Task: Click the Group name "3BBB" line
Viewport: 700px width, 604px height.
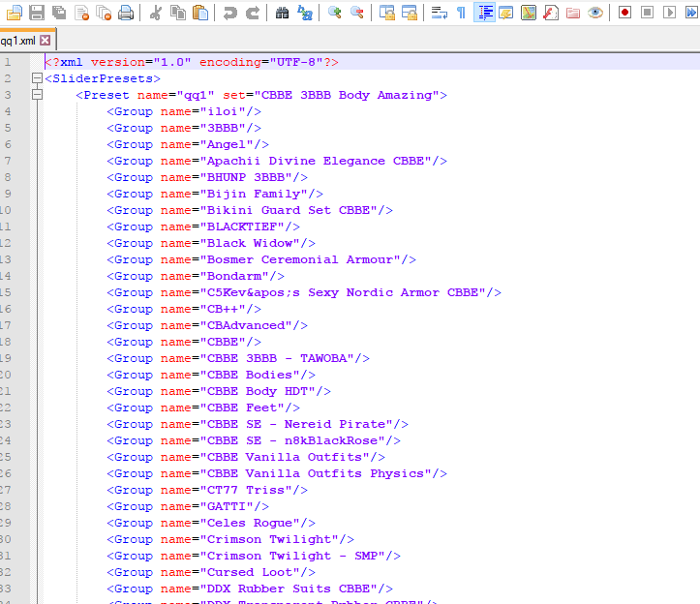Action: pyautogui.click(x=184, y=128)
